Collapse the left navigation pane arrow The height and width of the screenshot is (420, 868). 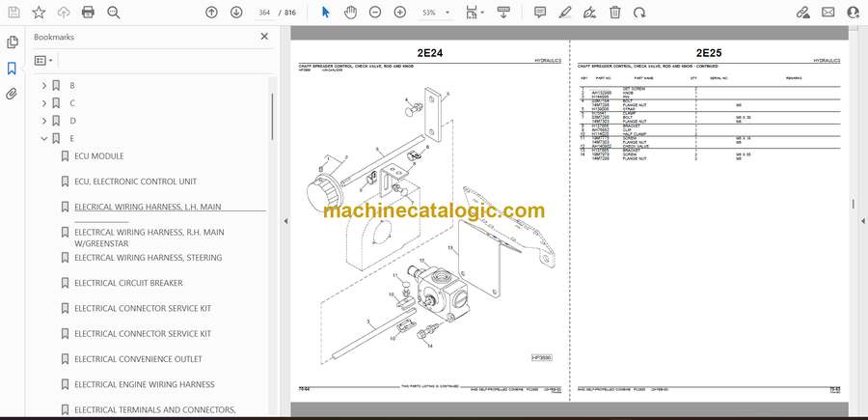tap(285, 221)
